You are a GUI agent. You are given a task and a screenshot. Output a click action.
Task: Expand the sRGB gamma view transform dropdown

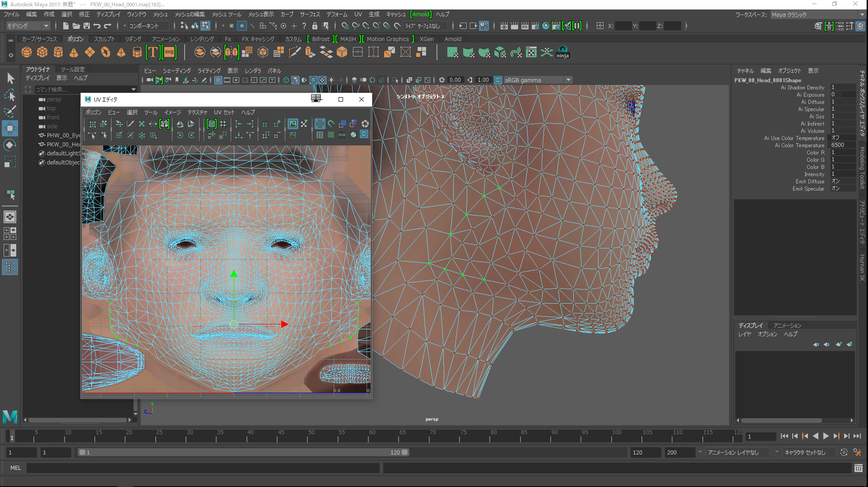568,80
